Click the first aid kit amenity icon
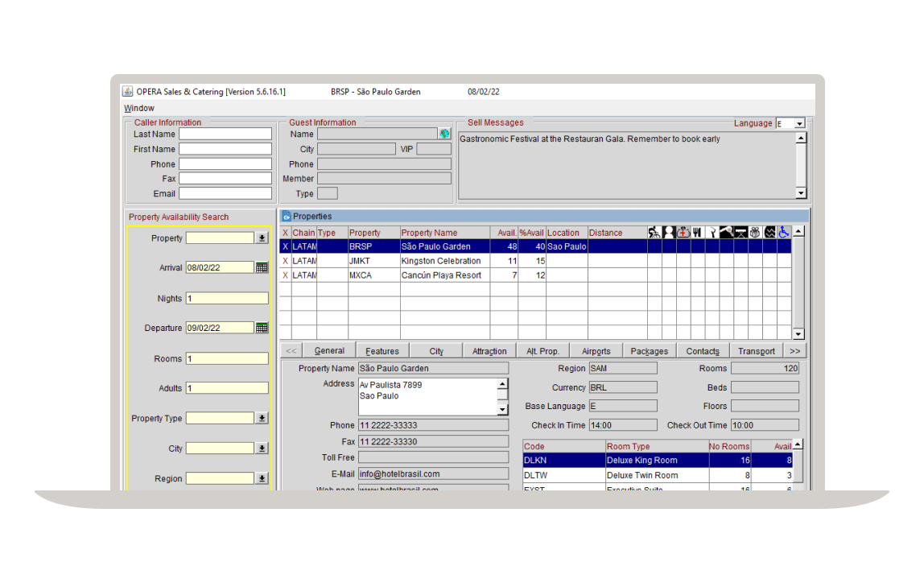Viewport: 924px width, 583px height. pyautogui.click(x=683, y=232)
